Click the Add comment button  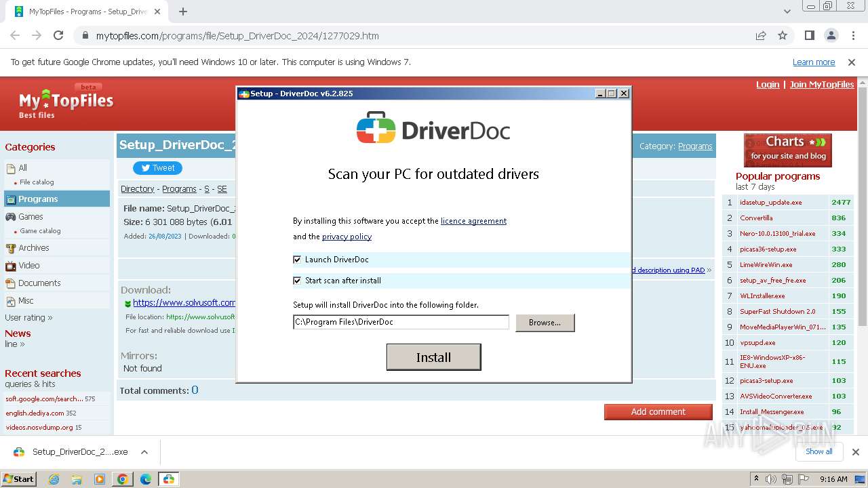[x=658, y=412]
